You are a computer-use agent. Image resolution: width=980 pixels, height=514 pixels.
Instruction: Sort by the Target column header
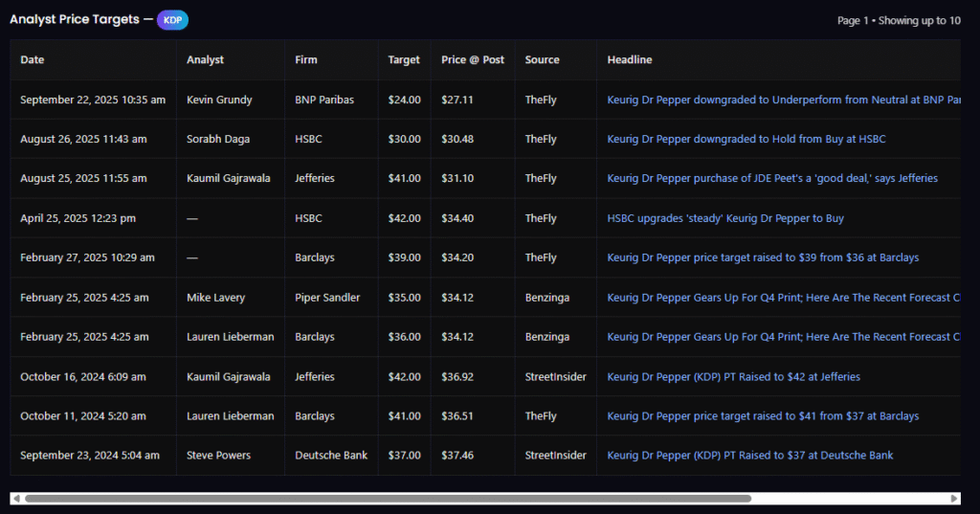click(404, 59)
